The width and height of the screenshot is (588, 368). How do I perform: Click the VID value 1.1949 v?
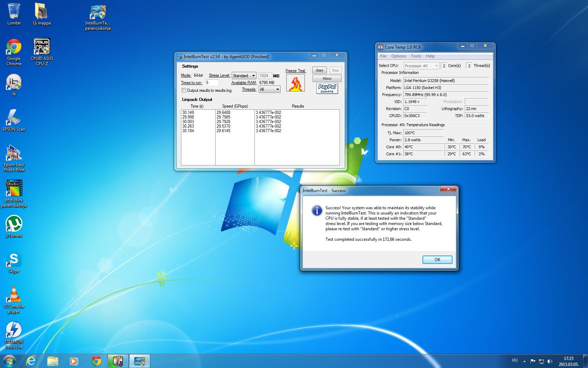(x=415, y=102)
